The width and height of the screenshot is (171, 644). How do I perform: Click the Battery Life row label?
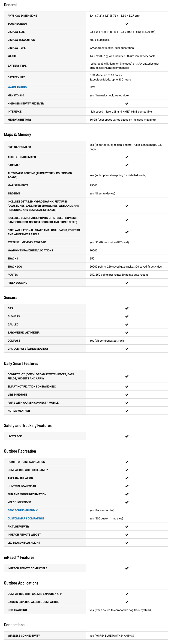click(x=16, y=77)
